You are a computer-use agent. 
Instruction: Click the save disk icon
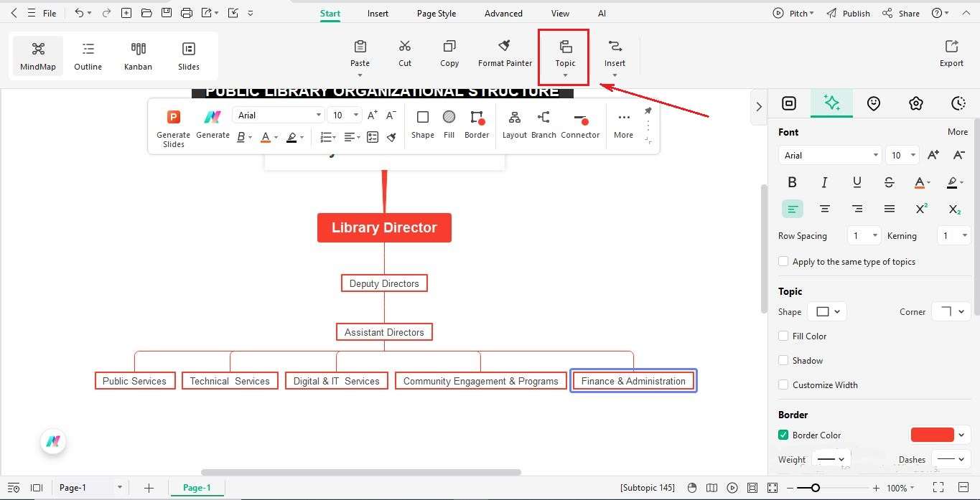(x=167, y=13)
